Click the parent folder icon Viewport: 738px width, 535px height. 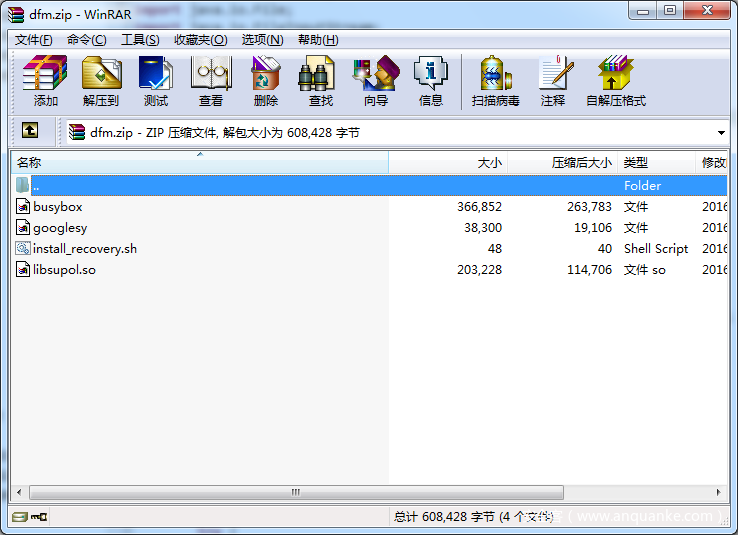coord(23,185)
